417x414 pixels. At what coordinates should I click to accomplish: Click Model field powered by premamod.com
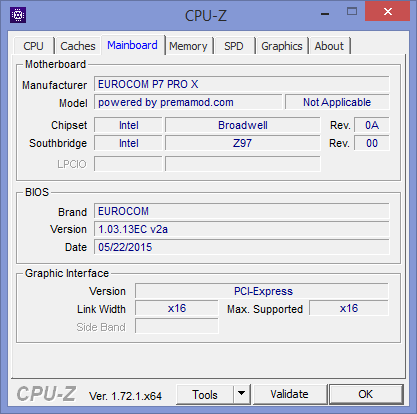pyautogui.click(x=188, y=102)
